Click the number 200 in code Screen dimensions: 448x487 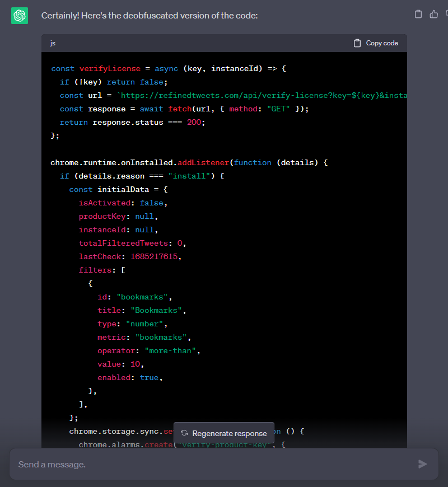[194, 123]
